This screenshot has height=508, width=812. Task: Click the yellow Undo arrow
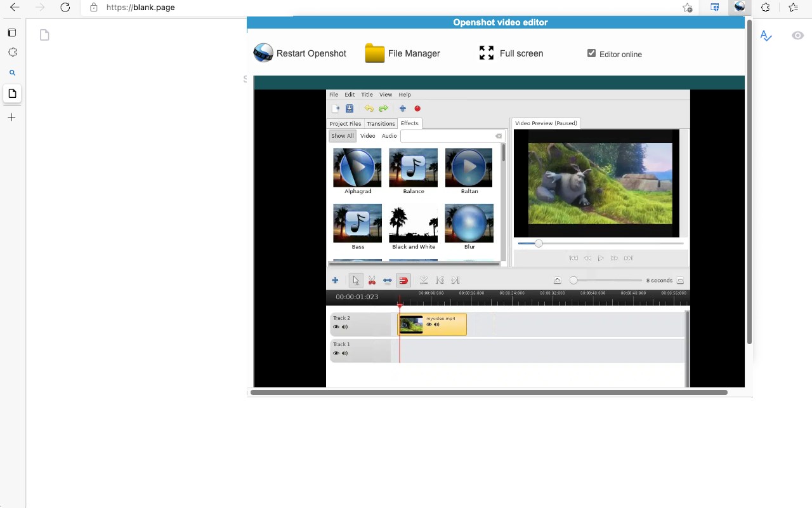[369, 109]
